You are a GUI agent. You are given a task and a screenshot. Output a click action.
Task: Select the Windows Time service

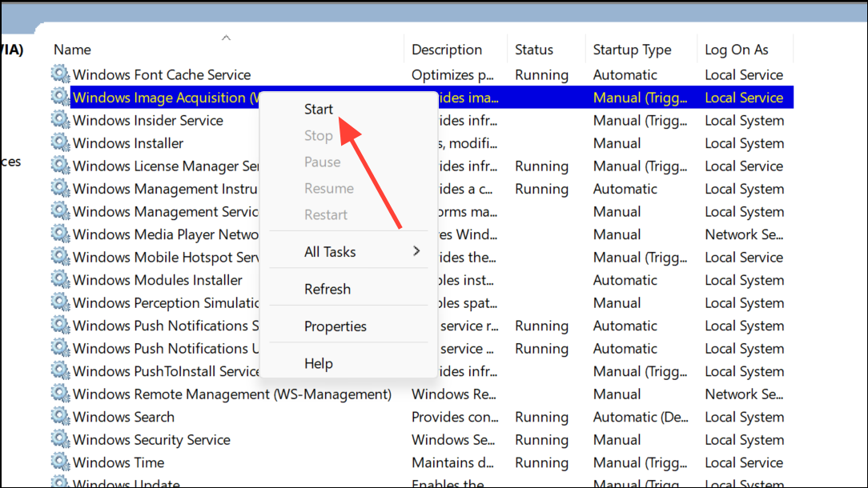[119, 462]
